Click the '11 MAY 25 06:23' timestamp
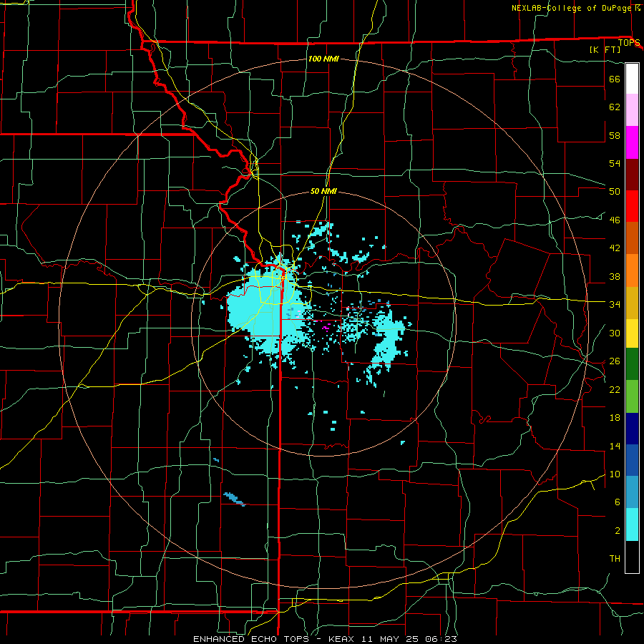The width and height of the screenshot is (644, 644). point(409,639)
